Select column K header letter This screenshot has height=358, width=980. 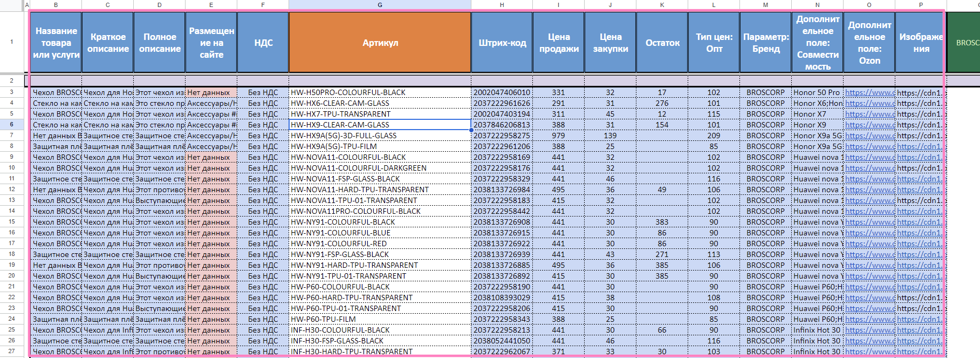click(x=662, y=5)
